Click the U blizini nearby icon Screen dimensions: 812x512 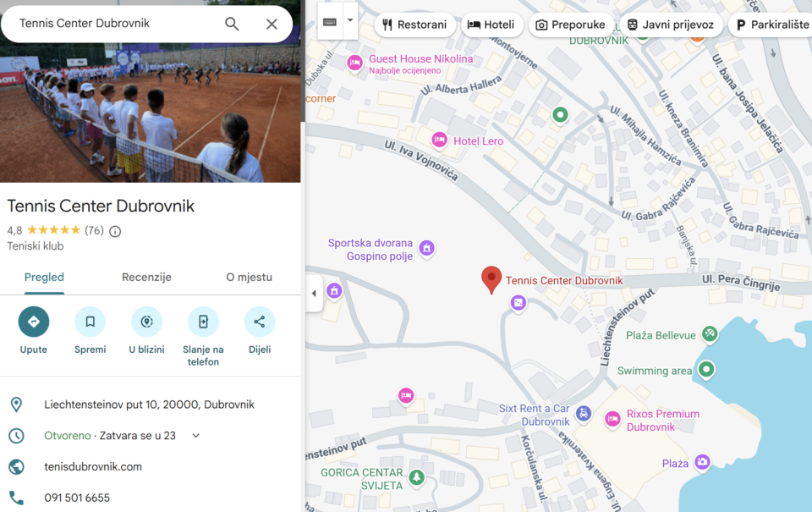(146, 322)
